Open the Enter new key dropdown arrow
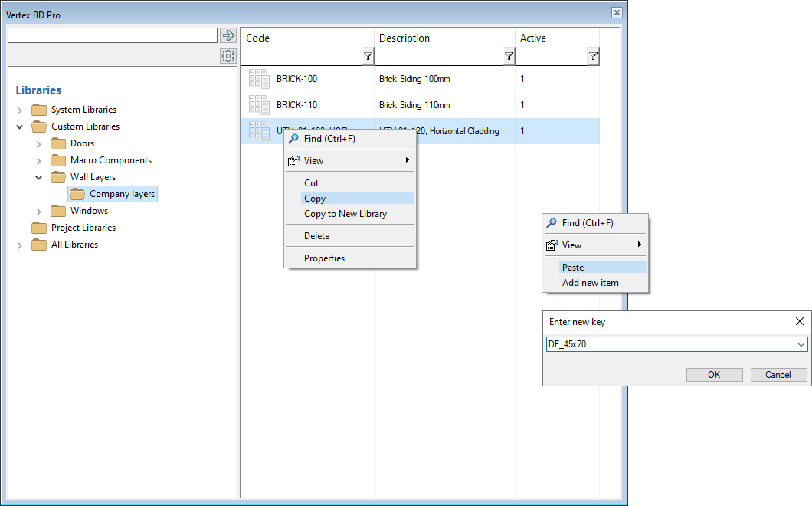Screen dimensions: 812x506 801,345
